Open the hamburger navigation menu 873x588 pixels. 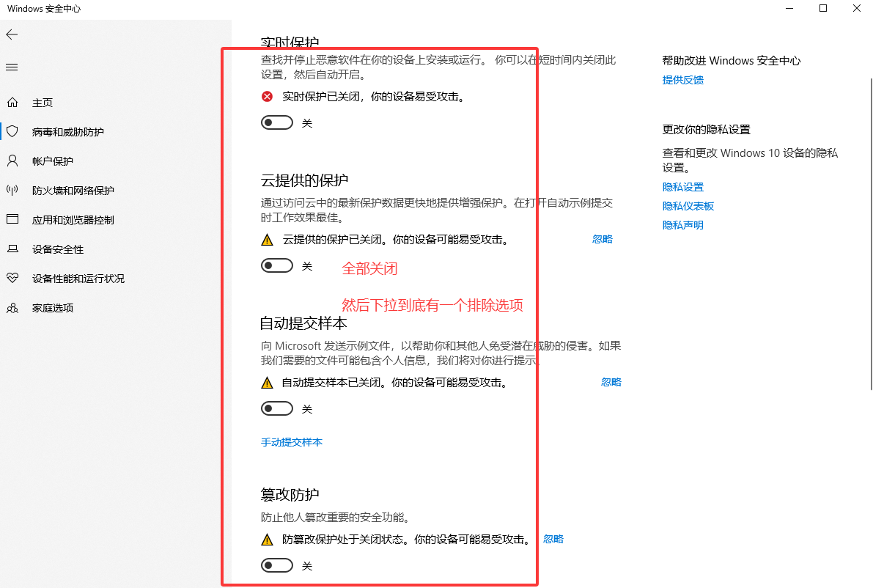pos(12,67)
